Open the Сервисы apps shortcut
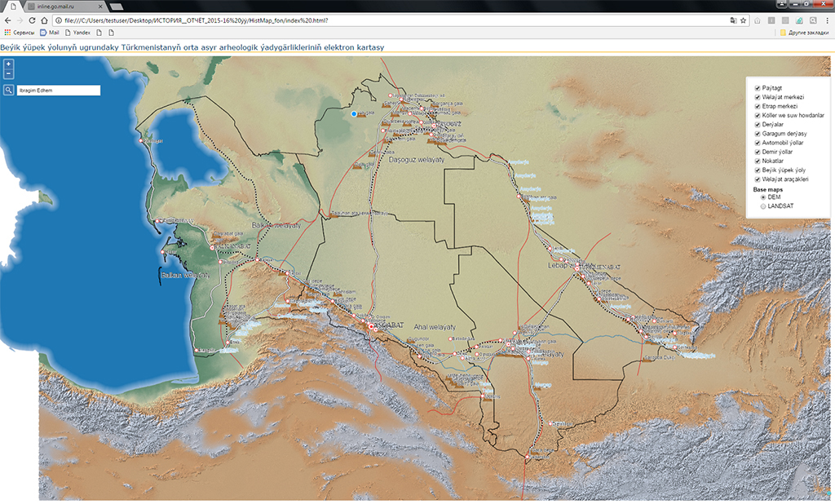The image size is (835, 504). [x=20, y=33]
